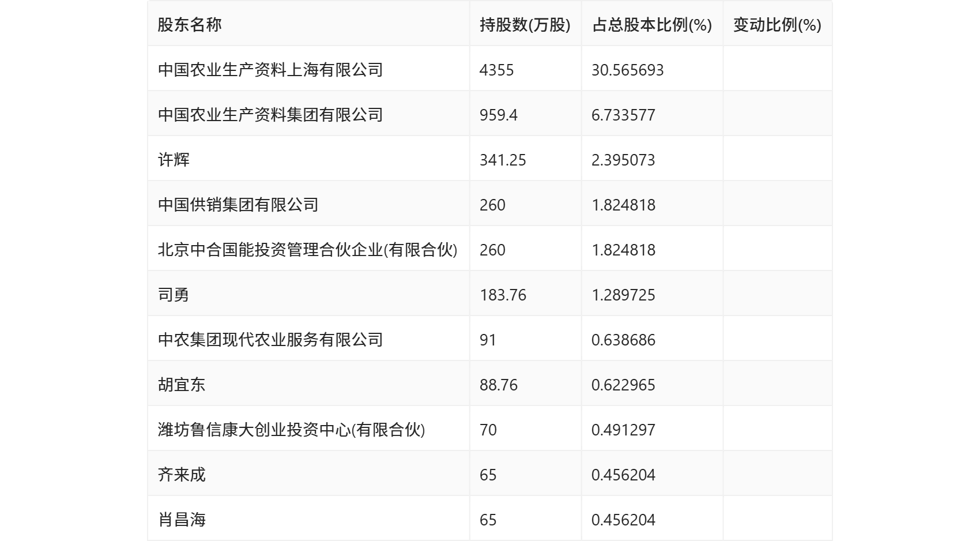Screen dimensions: 980x541
Task: Select 中国农业生产资料上海有限公司 shareholder name
Action: tap(270, 70)
